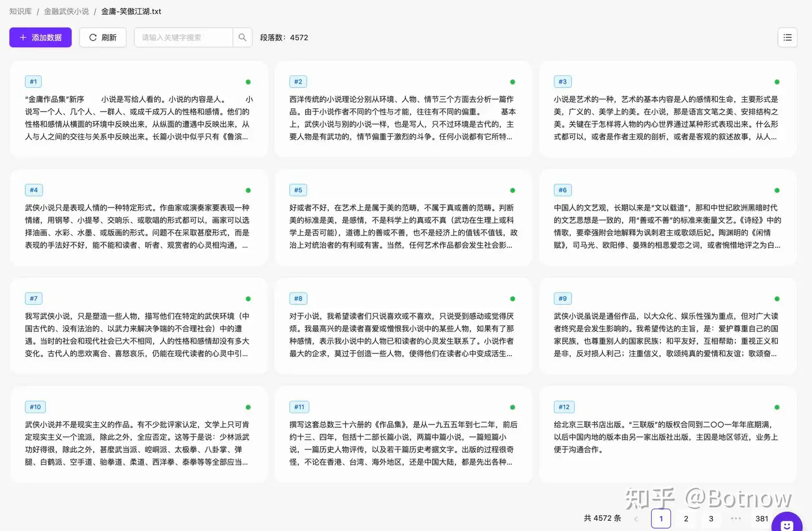
Task: Open the 知识库 breadcrumb link
Action: (20, 11)
